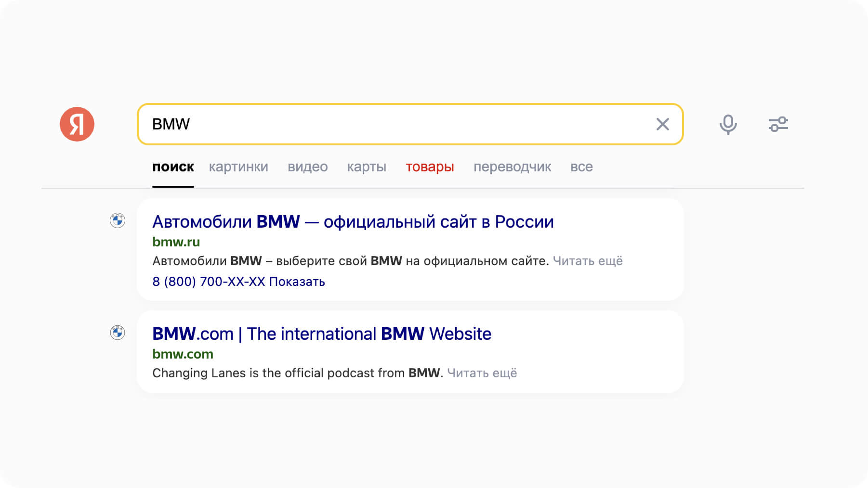Reveal phone number via Показать
Viewport: 868px width, 488px height.
pyautogui.click(x=297, y=282)
